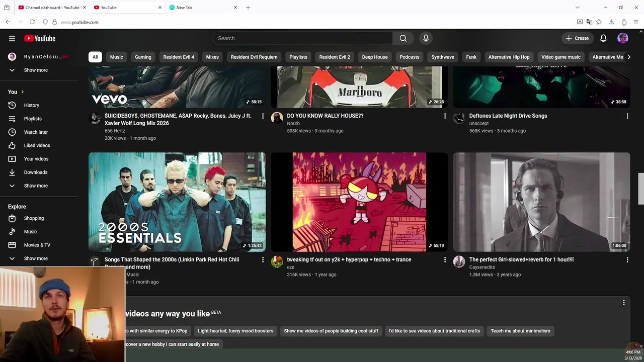Select the Resident Evil 4 chip
The height and width of the screenshot is (362, 644).
click(x=179, y=57)
